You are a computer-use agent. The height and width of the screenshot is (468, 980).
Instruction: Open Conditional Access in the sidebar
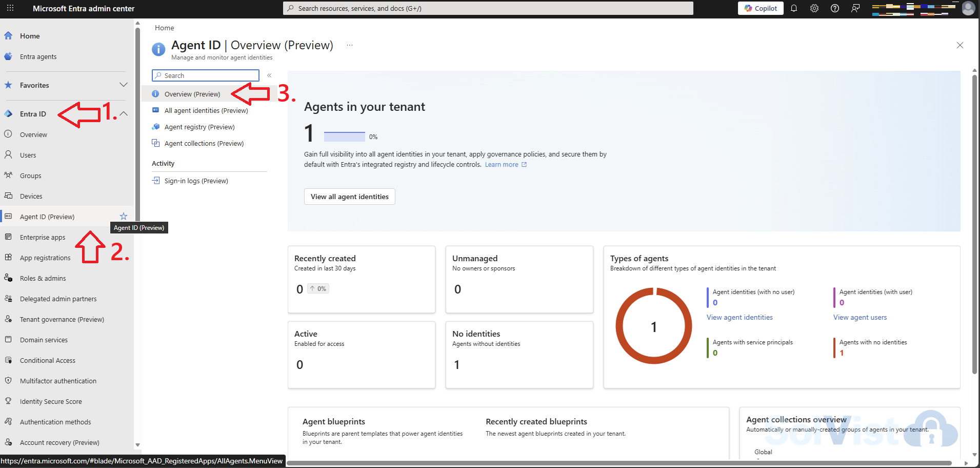click(x=47, y=360)
